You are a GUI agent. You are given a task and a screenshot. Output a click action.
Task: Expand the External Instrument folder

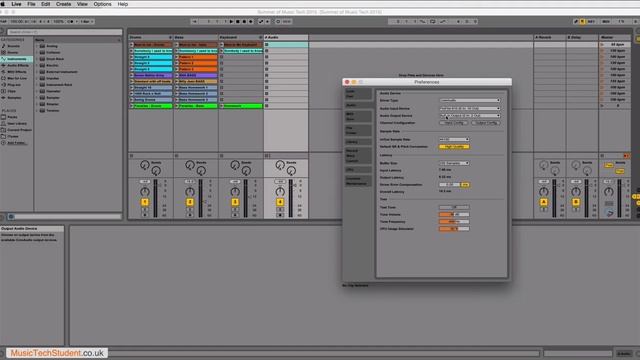coord(37,72)
